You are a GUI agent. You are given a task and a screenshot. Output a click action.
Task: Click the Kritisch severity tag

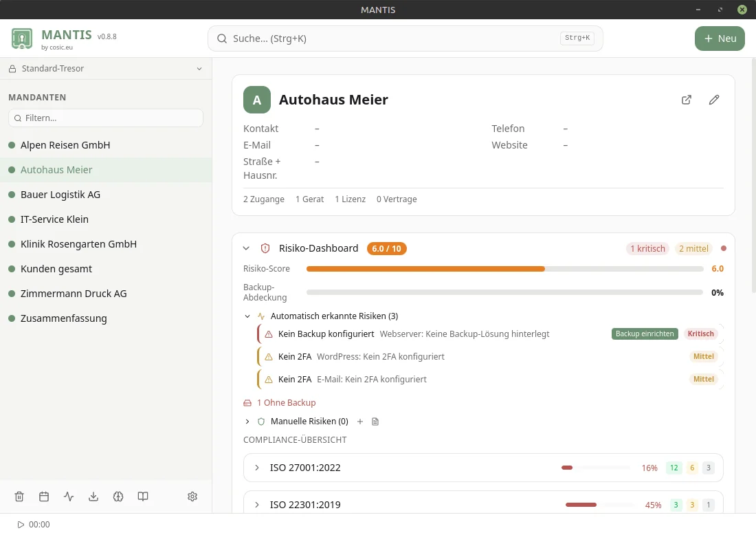[x=700, y=334]
